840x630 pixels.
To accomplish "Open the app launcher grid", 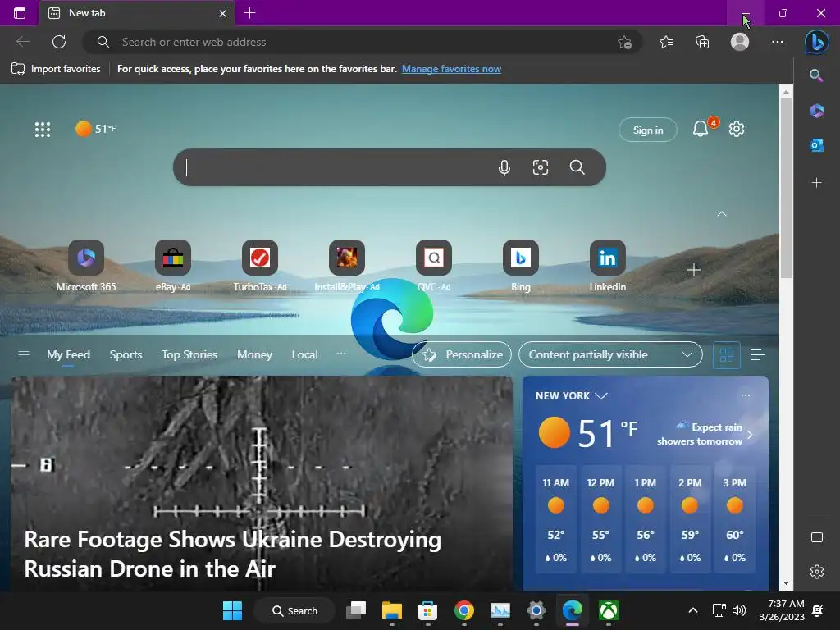I will click(43, 129).
